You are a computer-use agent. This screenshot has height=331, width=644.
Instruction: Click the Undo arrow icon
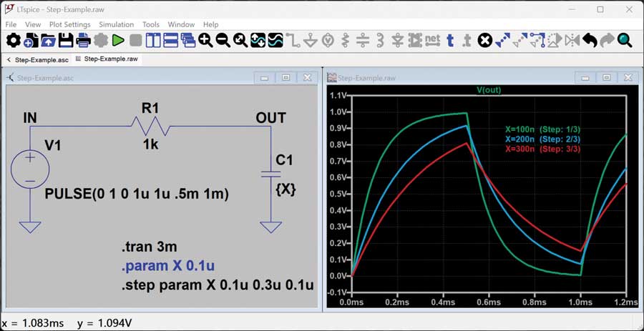click(x=590, y=41)
